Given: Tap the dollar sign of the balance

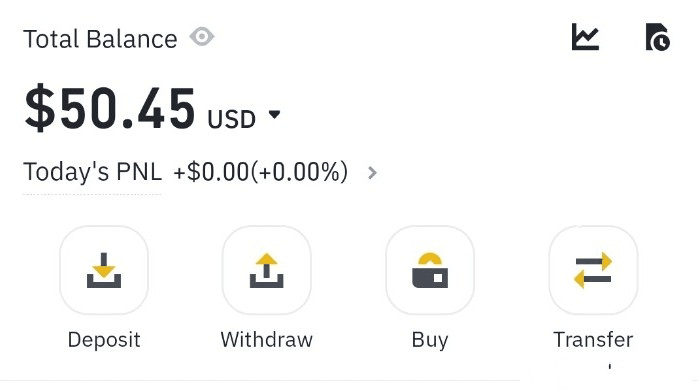Looking at the screenshot, I should pyautogui.click(x=40, y=108).
